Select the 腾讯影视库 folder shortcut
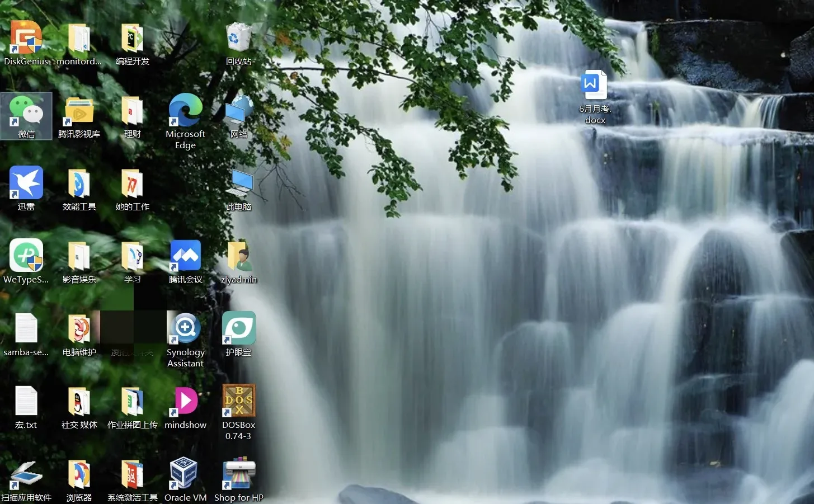This screenshot has width=814, height=504. click(79, 110)
